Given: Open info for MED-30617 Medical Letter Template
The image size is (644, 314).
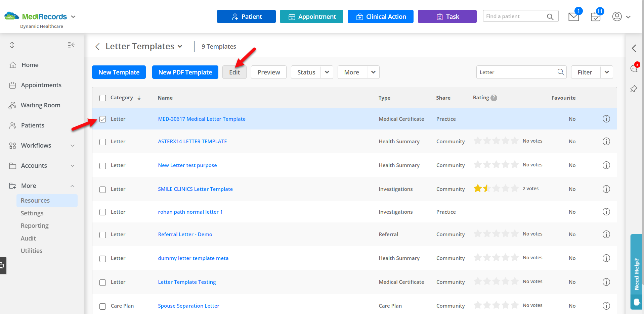Looking at the screenshot, I should point(606,119).
